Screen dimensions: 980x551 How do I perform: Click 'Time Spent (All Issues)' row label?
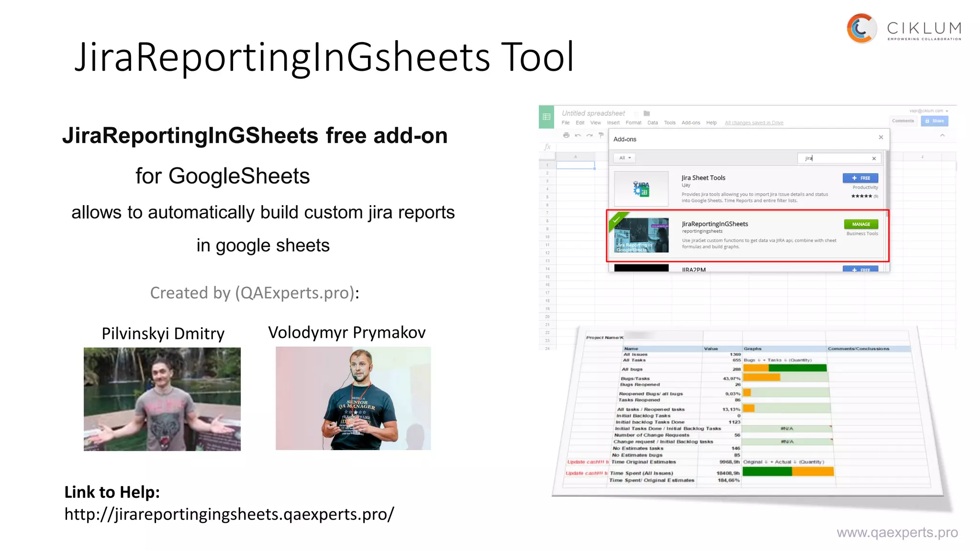(641, 473)
